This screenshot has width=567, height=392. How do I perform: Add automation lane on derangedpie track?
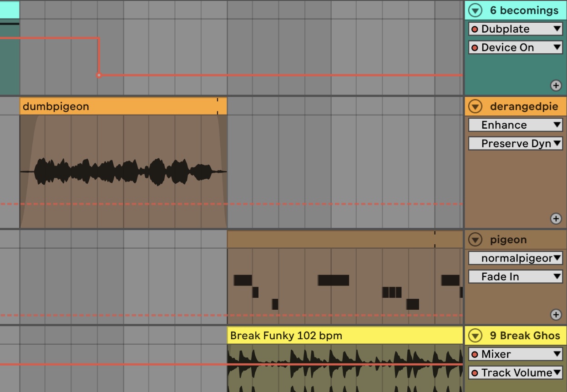point(556,219)
